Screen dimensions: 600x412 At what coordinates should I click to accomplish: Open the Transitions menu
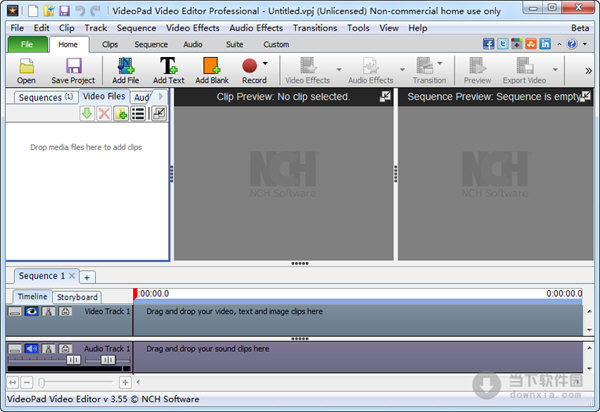pos(315,28)
